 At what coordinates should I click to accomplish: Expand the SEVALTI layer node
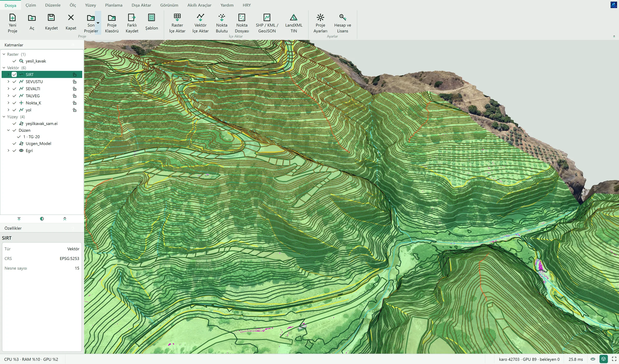(8, 89)
